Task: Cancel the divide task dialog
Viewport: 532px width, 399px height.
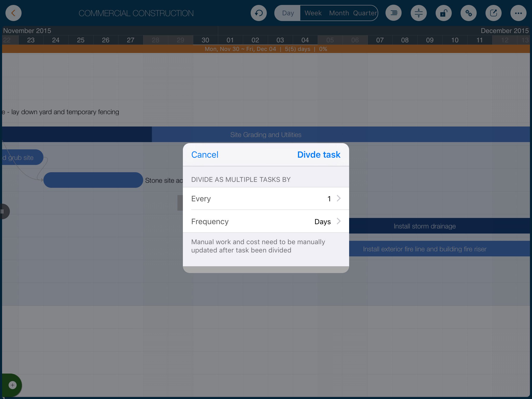Action: 205,155
